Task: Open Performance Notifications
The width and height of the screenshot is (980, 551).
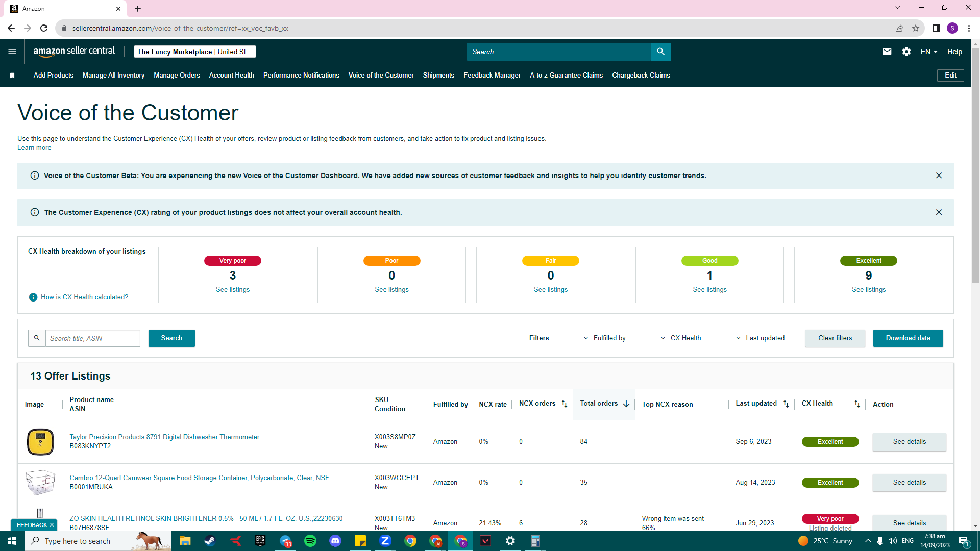Action: pyautogui.click(x=301, y=76)
